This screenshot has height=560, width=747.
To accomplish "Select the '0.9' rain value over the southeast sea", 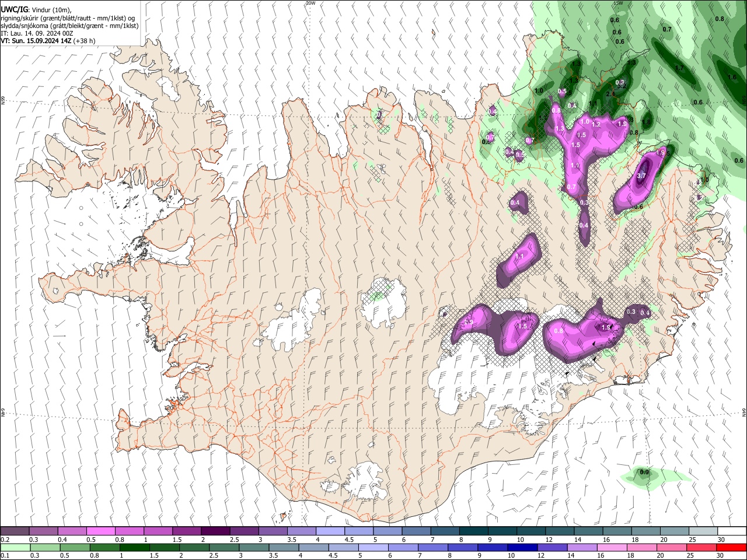I will pos(644,472).
